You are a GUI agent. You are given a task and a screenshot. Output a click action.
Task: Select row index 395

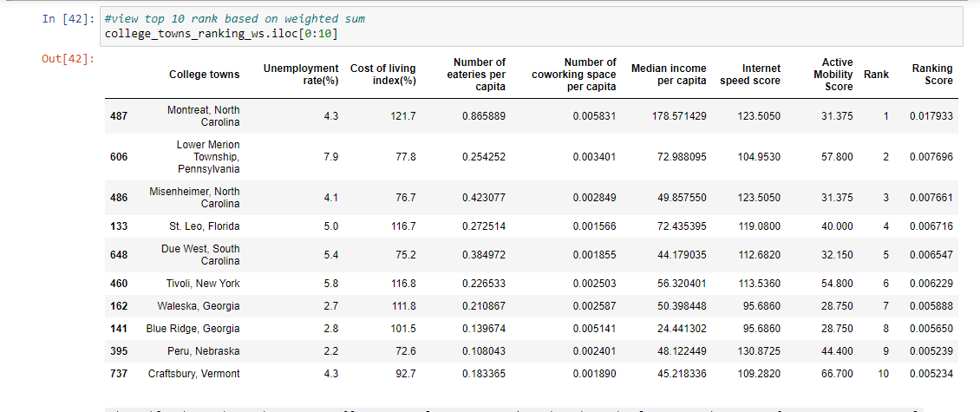pos(119,350)
